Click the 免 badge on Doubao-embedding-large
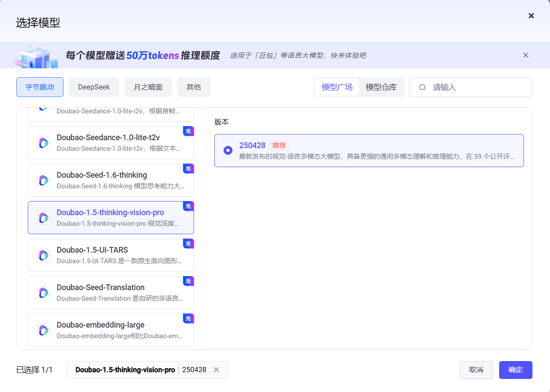 tap(188, 319)
